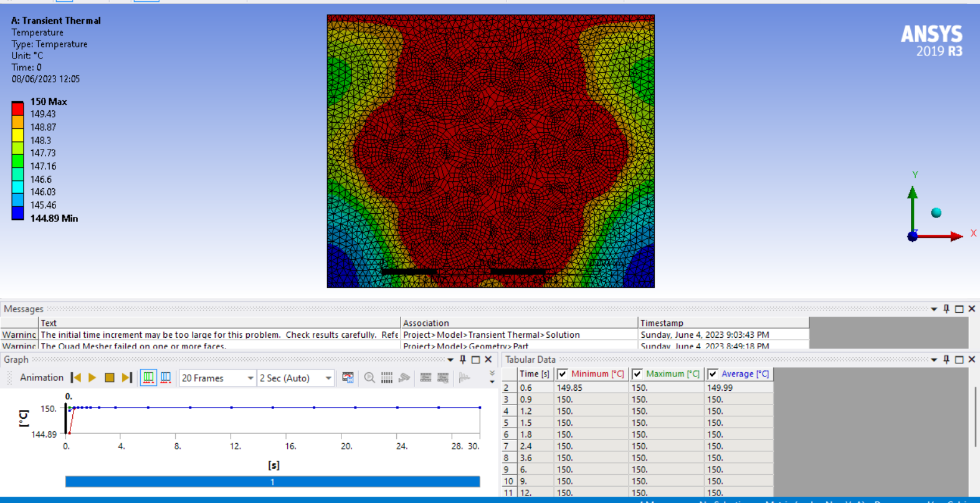Close the Tabular Data panel
980x503 pixels.
point(972,360)
